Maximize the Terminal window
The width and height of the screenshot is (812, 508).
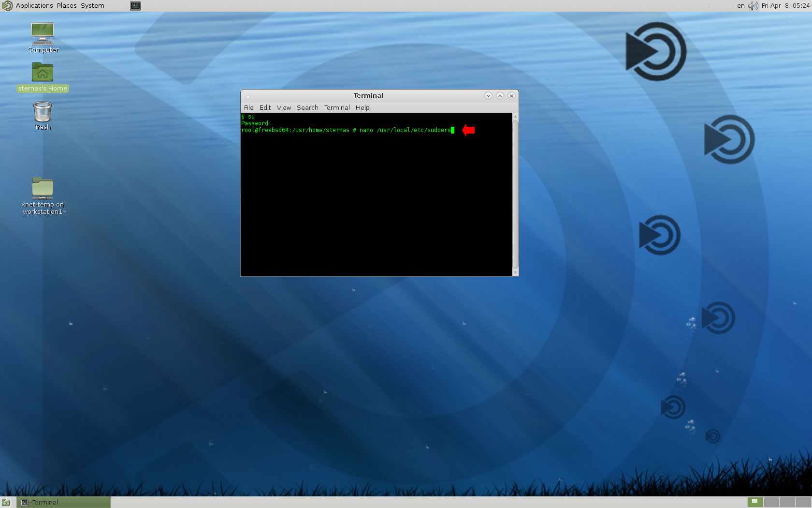(x=500, y=96)
